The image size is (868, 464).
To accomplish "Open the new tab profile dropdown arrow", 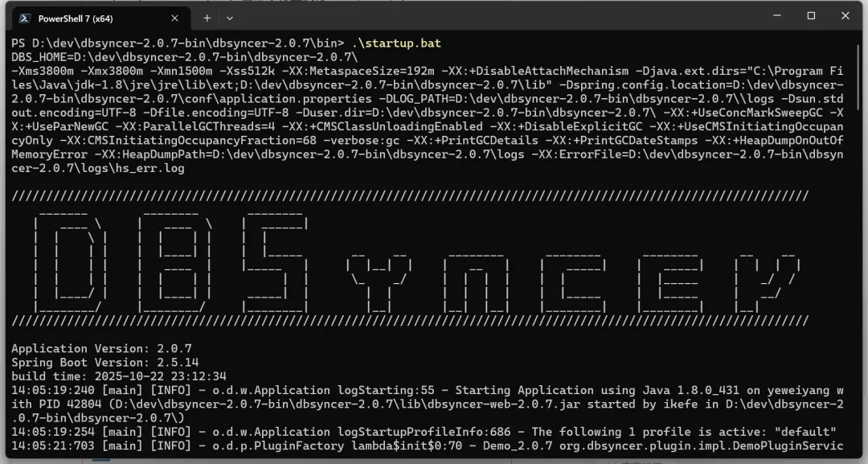I will point(230,18).
